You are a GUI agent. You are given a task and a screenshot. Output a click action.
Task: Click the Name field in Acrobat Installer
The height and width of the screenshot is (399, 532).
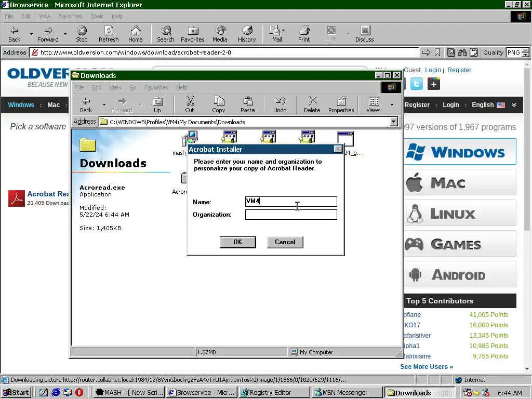tap(291, 202)
